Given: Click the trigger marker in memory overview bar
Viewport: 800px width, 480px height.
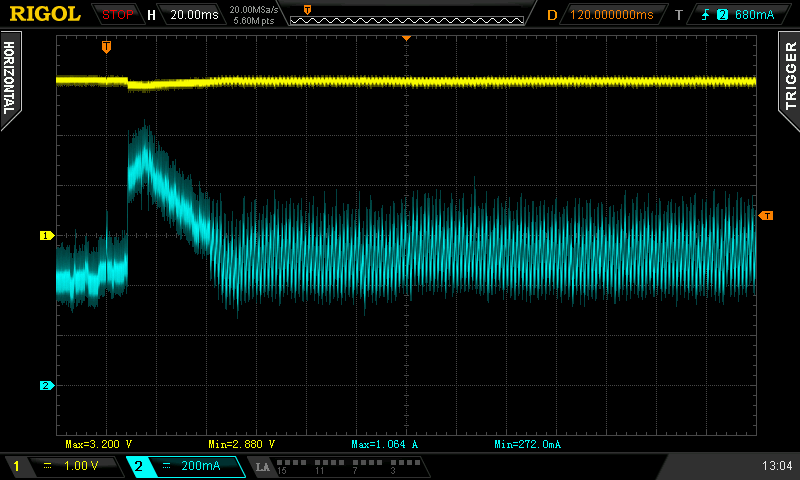Looking at the screenshot, I should tap(307, 10).
